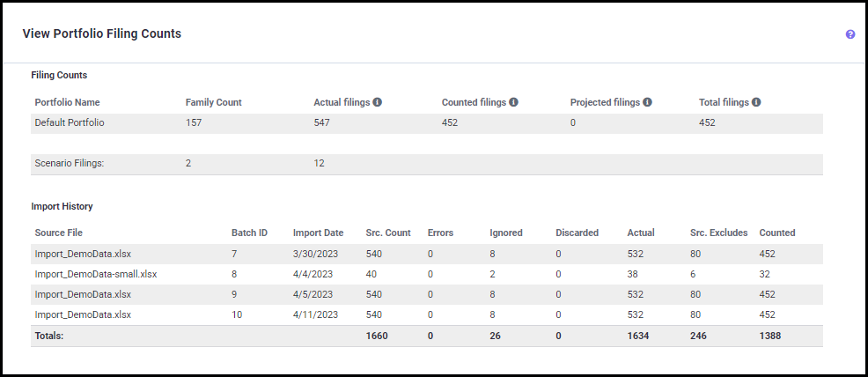Click info icon next to Actual filings
868x377 pixels.
(377, 102)
